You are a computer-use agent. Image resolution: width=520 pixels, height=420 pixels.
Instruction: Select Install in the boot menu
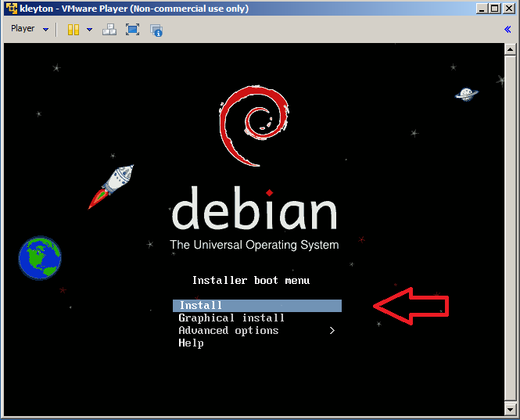click(256, 306)
